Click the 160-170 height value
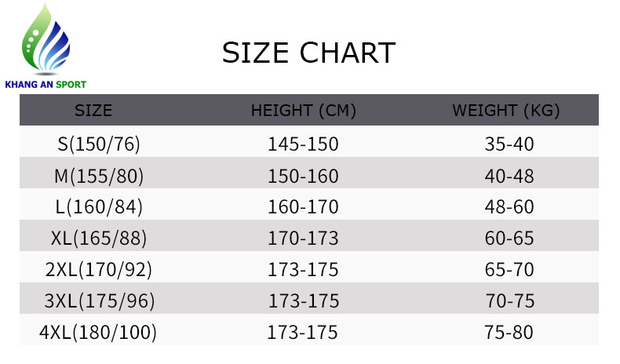Image resolution: width=620 pixels, height=364 pixels. 303,208
